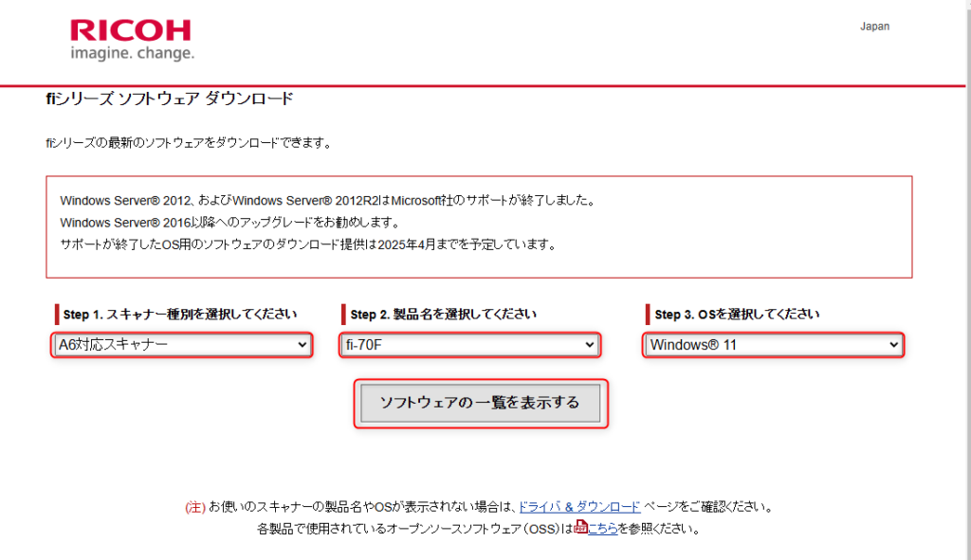Click the 2025年4月 download availability notice line
971x560 pixels.
[x=309, y=244]
